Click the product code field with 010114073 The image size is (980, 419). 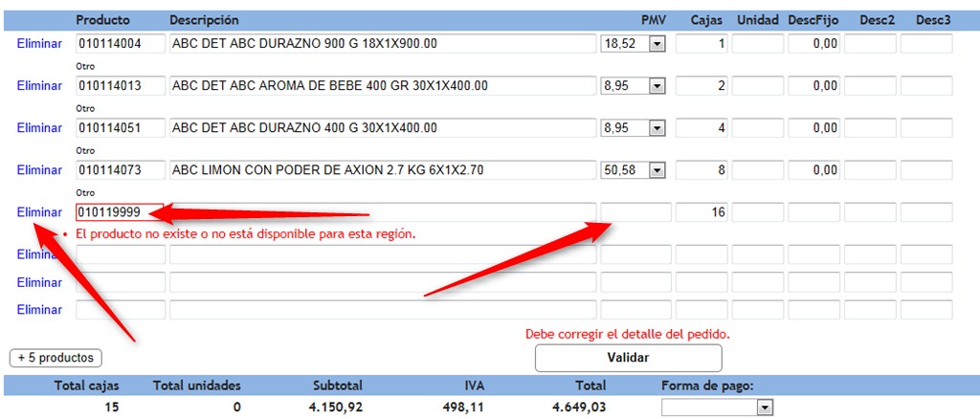pyautogui.click(x=121, y=170)
